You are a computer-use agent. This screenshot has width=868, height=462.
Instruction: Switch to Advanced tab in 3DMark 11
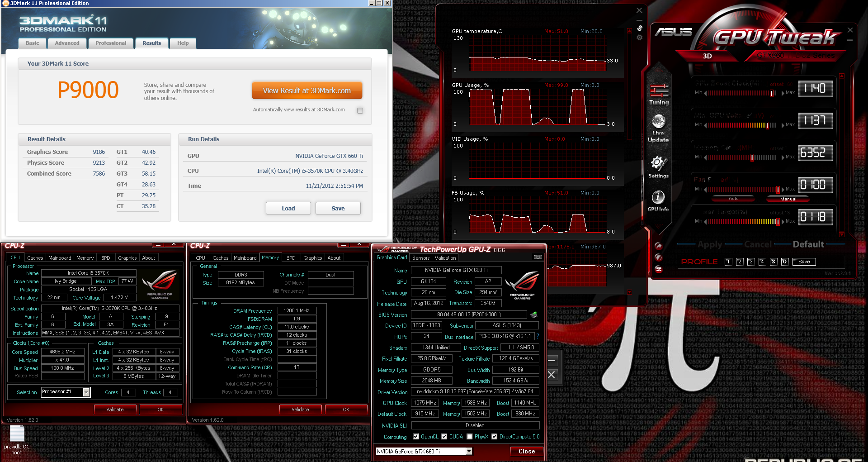(x=67, y=43)
